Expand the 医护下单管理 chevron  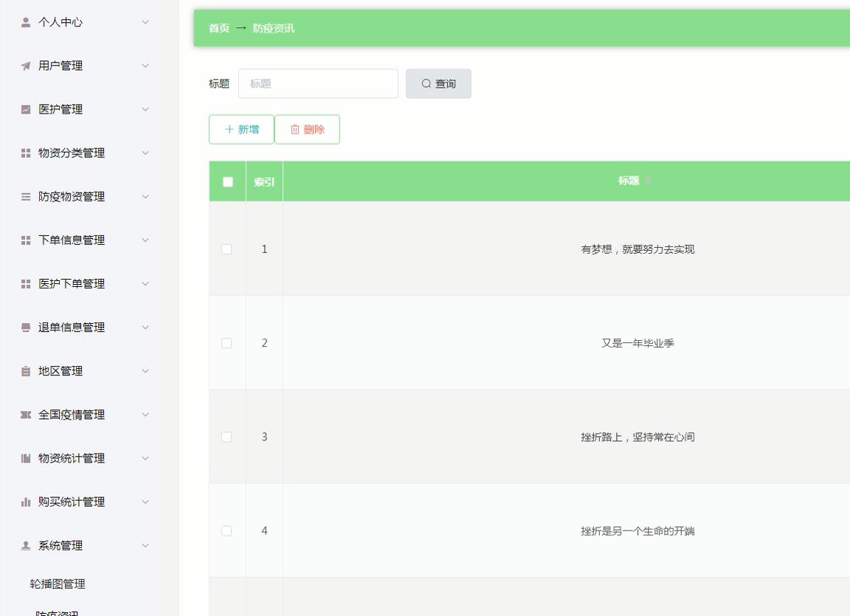coord(145,284)
